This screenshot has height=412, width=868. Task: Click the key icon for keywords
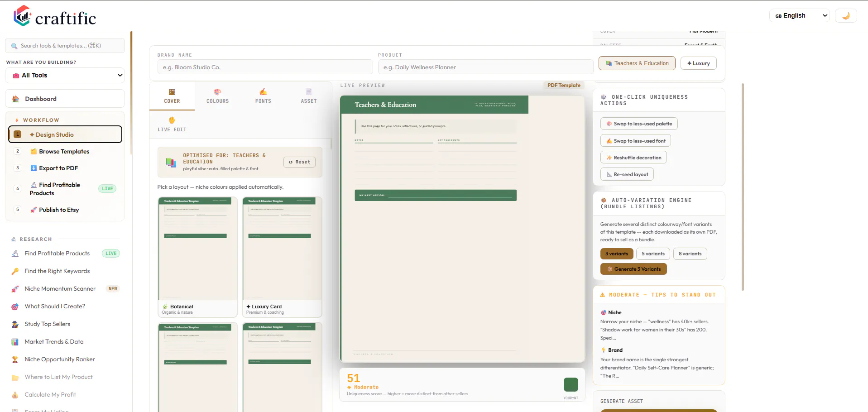15,271
